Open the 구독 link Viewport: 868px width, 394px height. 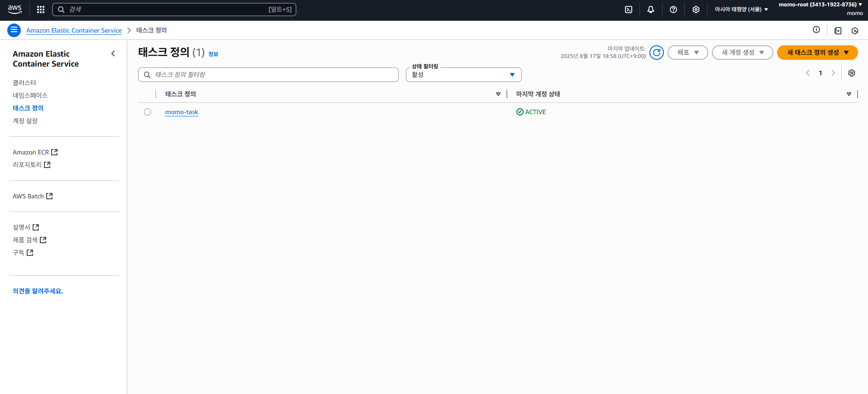(x=23, y=252)
